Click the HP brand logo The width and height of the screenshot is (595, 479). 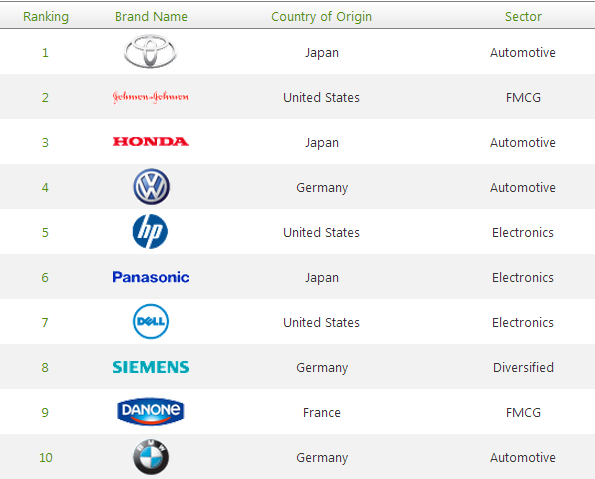(x=150, y=232)
